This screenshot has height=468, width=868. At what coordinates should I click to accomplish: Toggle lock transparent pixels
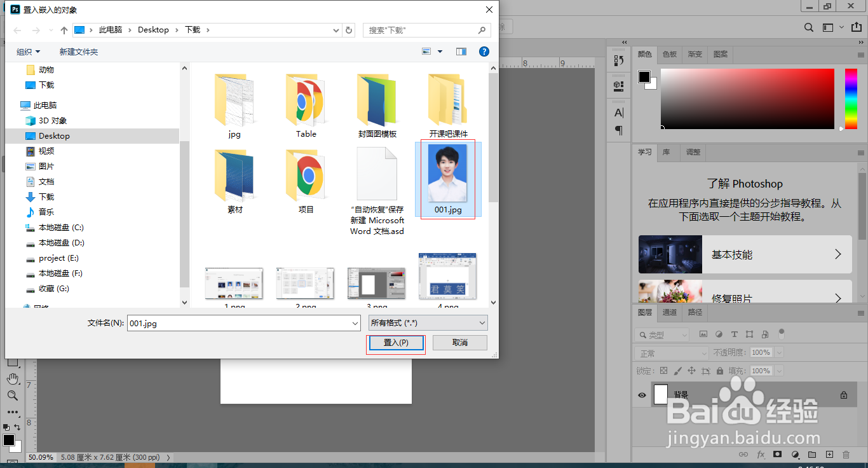tap(663, 371)
